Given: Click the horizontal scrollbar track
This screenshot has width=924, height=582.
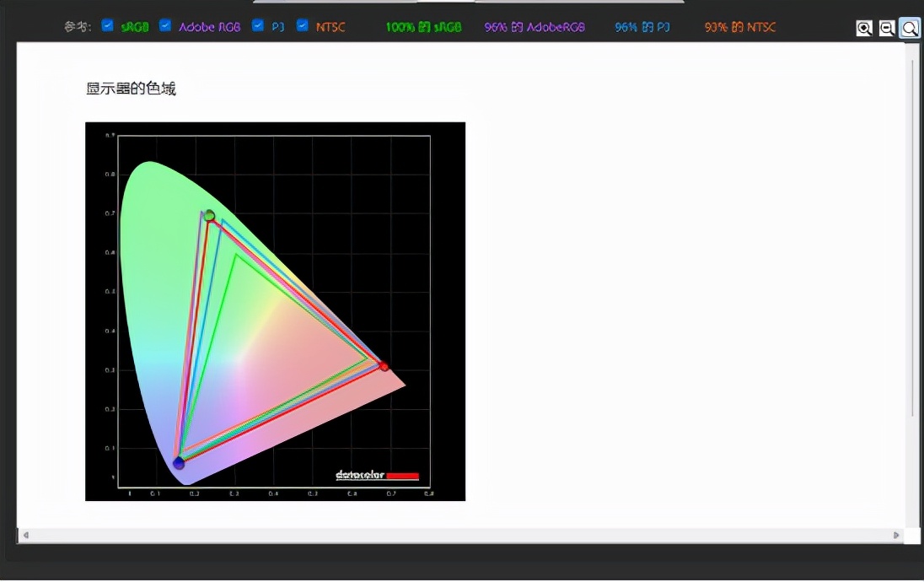Looking at the screenshot, I should (x=459, y=536).
